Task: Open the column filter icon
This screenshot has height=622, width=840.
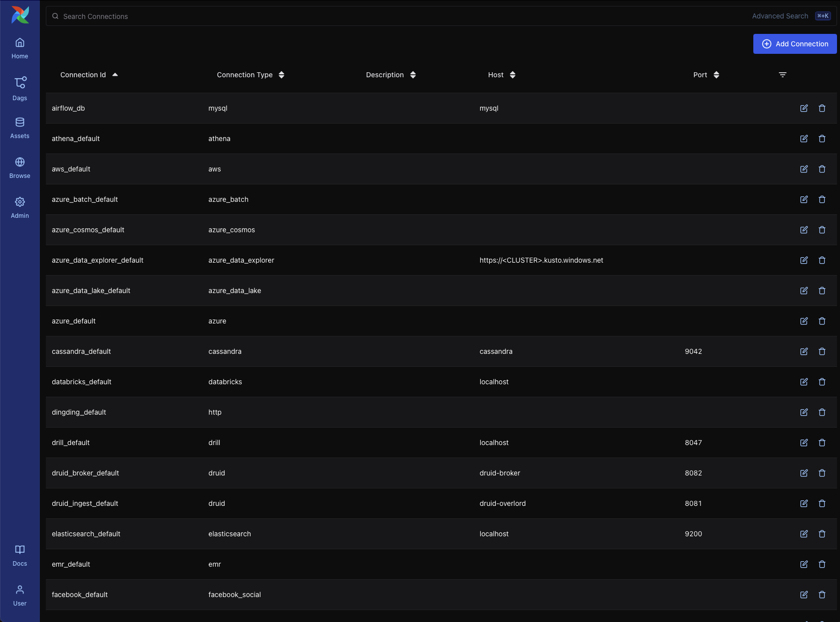Action: pyautogui.click(x=782, y=75)
